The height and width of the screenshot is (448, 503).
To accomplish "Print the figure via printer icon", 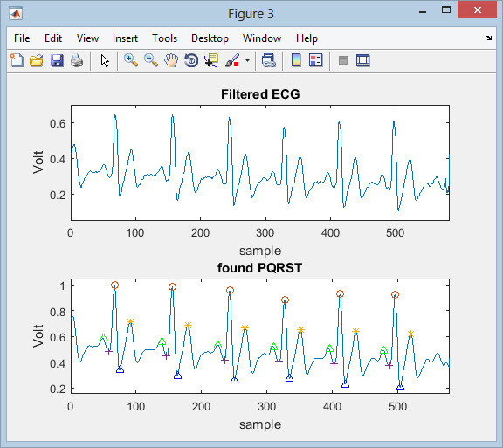I will click(x=77, y=60).
